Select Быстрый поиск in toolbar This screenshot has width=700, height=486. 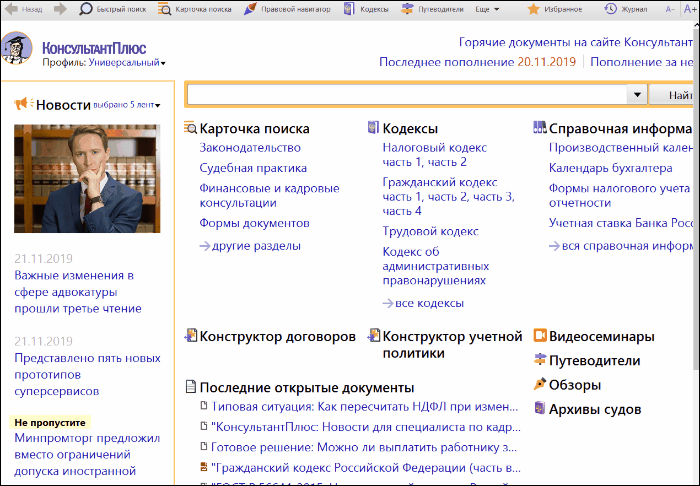coord(121,9)
